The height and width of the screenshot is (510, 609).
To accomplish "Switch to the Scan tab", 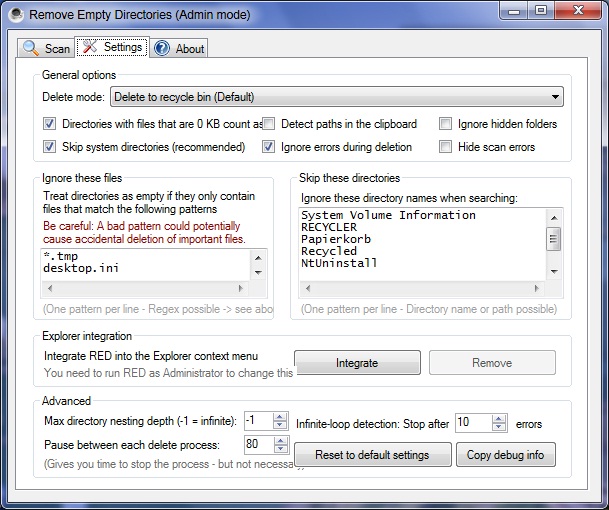I will click(46, 48).
